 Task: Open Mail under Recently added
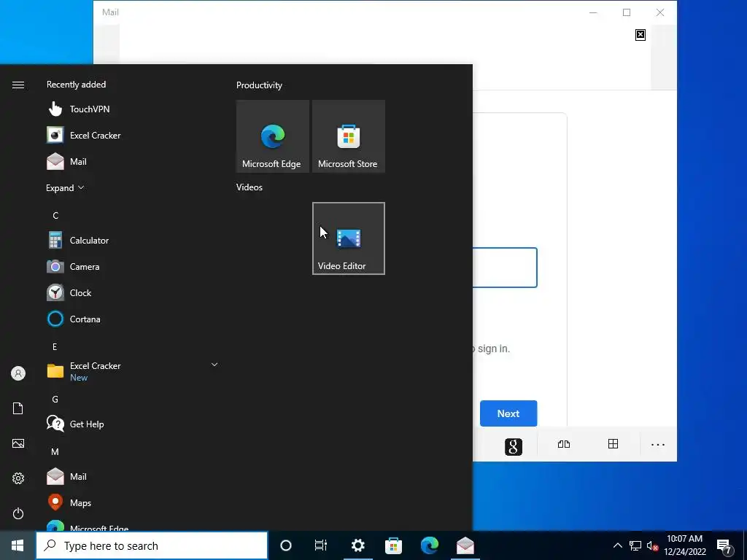(131, 161)
